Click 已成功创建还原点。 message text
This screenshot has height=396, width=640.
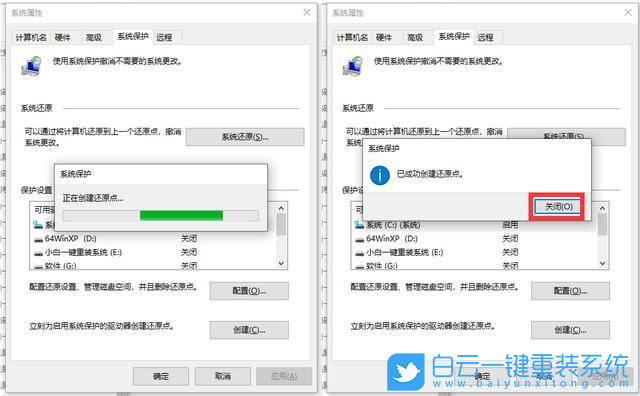430,174
